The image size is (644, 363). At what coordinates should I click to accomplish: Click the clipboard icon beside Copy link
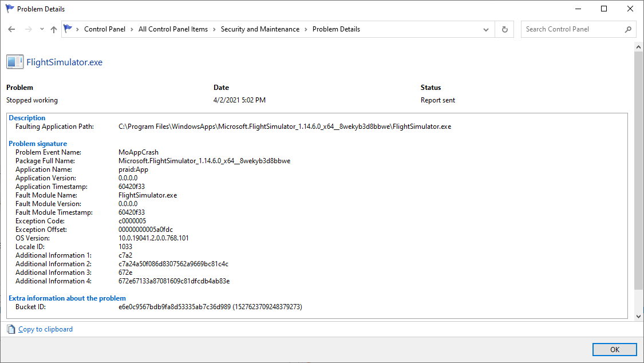coord(11,329)
